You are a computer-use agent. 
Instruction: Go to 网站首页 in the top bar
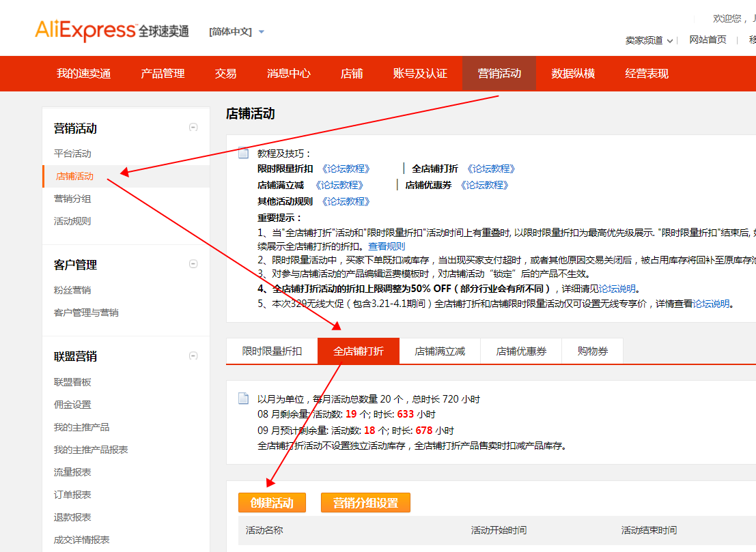[708, 40]
